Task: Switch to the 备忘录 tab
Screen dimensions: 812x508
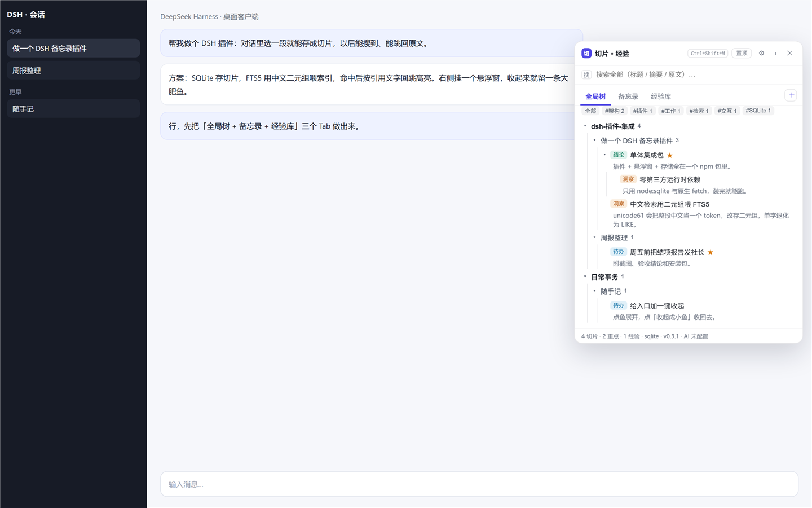Action: pyautogui.click(x=628, y=97)
